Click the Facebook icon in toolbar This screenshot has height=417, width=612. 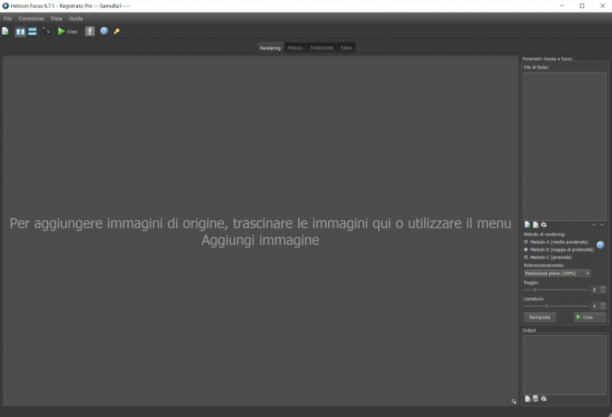[x=90, y=31]
